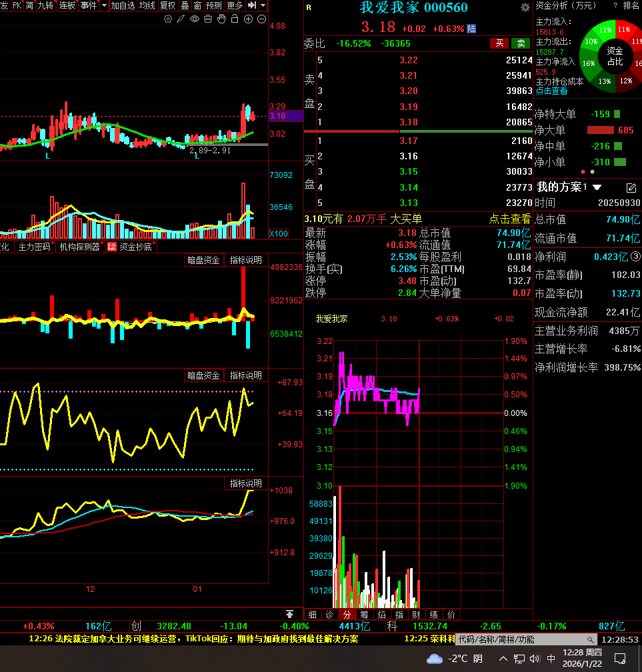Toggle 窗 window button
The width and height of the screenshot is (642, 672).
click(x=197, y=5)
